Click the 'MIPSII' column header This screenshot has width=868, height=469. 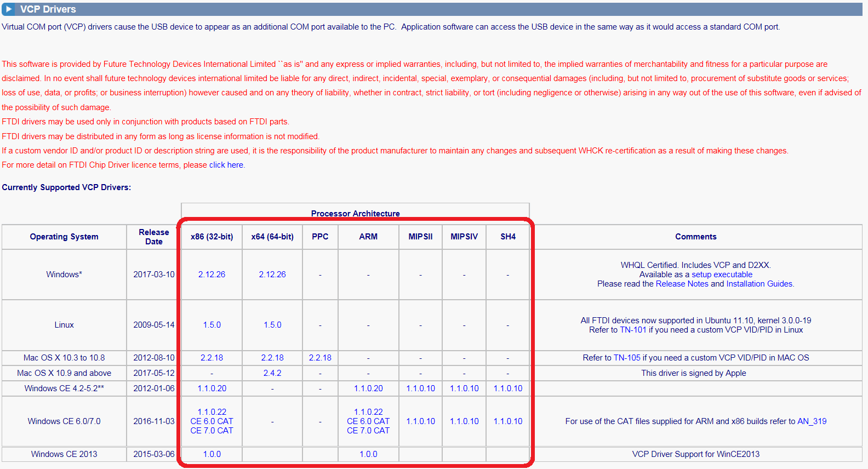tap(420, 237)
